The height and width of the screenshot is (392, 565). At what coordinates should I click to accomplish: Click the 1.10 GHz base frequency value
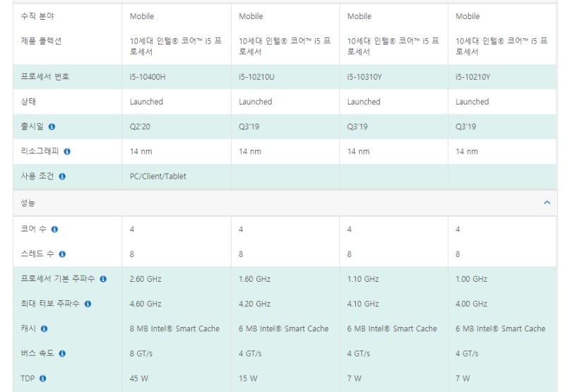pos(363,279)
